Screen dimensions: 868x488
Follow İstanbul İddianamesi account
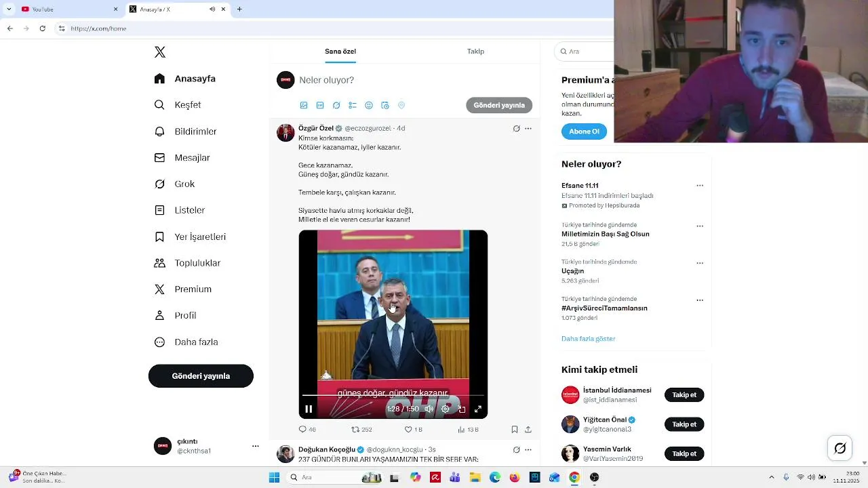tap(684, 395)
